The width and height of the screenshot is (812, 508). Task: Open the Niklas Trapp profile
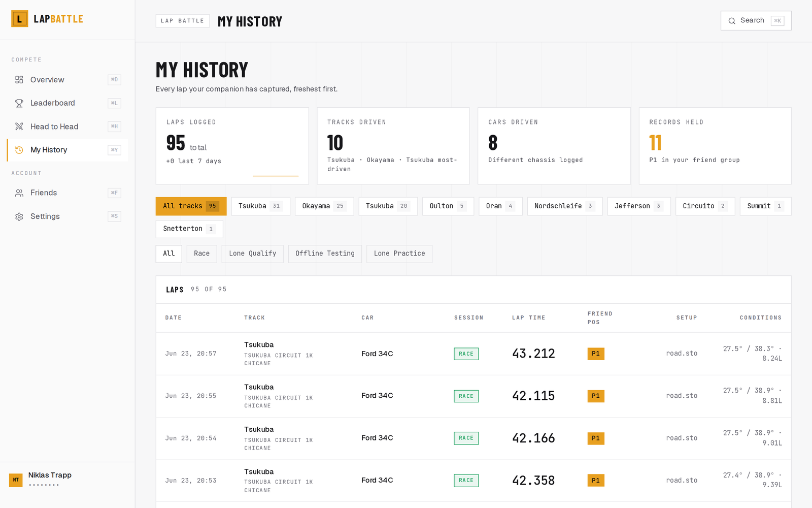pos(67,480)
